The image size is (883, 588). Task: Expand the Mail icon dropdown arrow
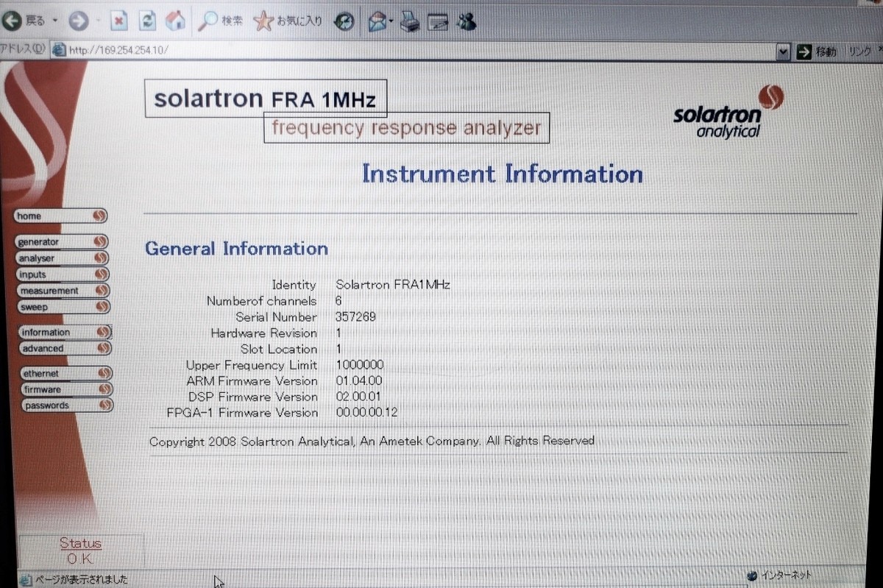tap(391, 22)
